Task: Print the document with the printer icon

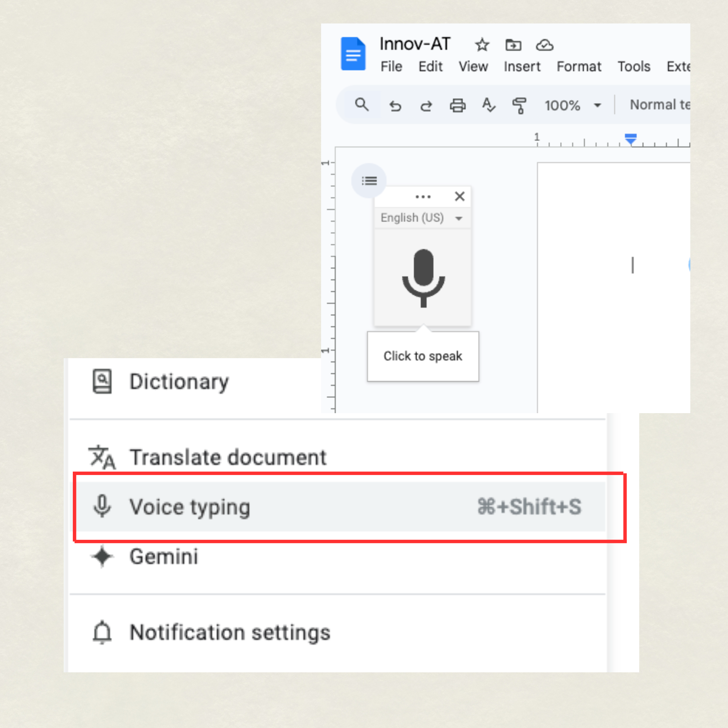Action: 458,106
